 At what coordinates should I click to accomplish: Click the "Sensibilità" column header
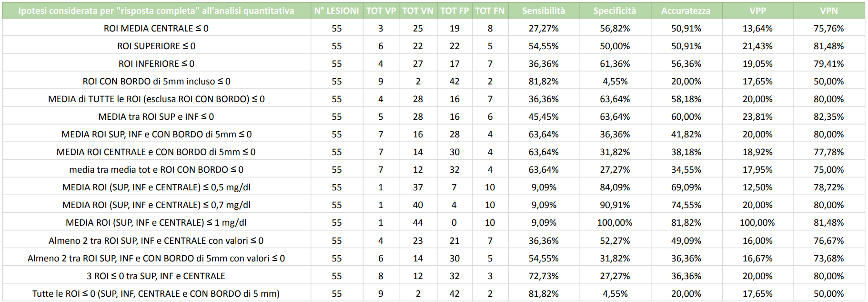point(543,10)
